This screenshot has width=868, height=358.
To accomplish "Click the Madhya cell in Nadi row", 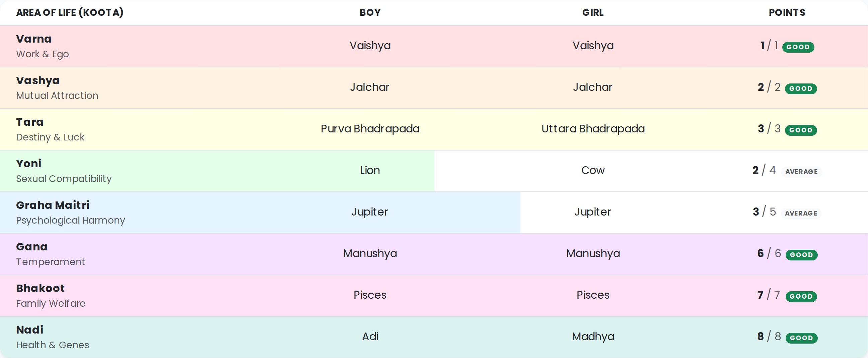I will tap(593, 337).
